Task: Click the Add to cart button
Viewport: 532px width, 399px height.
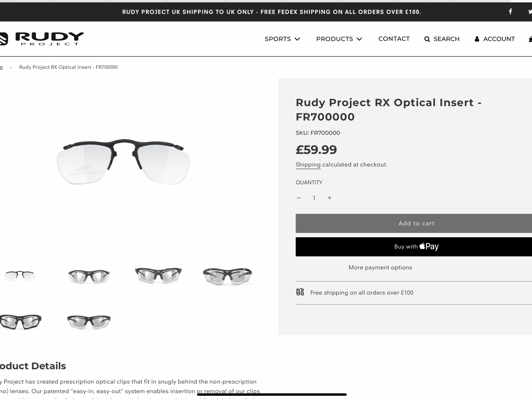Action: click(414, 223)
